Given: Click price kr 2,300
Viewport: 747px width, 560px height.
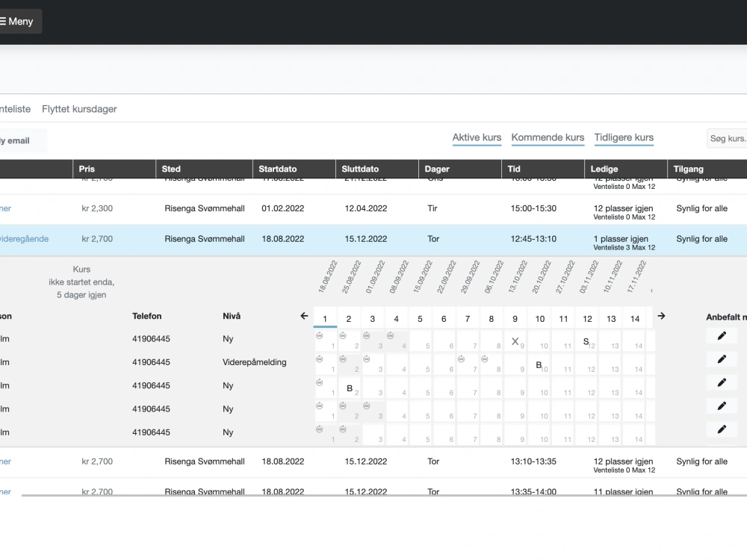Looking at the screenshot, I should point(97,208).
